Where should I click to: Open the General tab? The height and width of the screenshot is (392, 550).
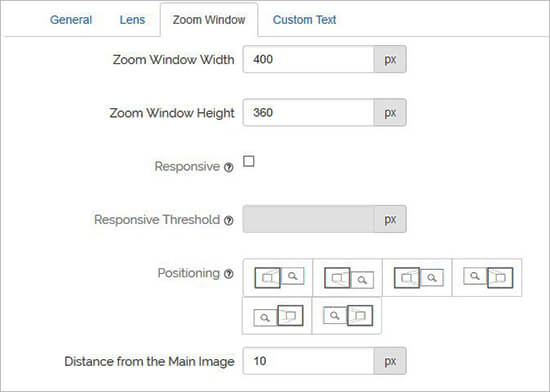coord(71,20)
